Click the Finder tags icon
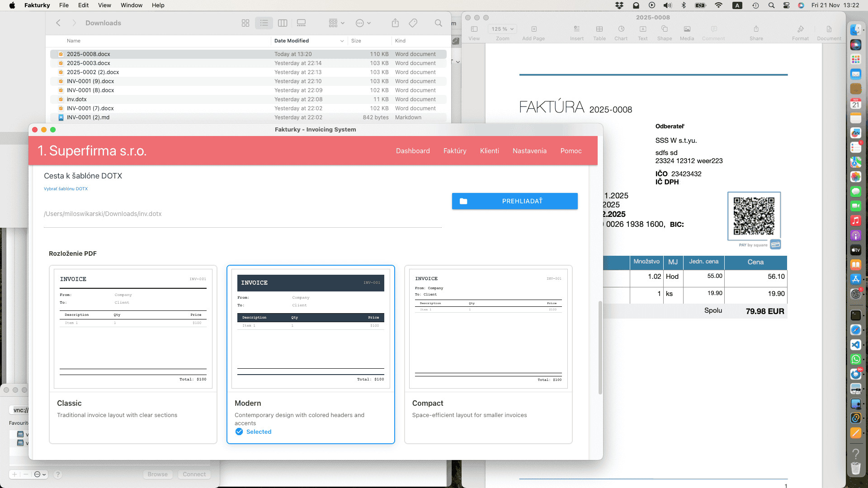The height and width of the screenshot is (488, 868). point(413,23)
